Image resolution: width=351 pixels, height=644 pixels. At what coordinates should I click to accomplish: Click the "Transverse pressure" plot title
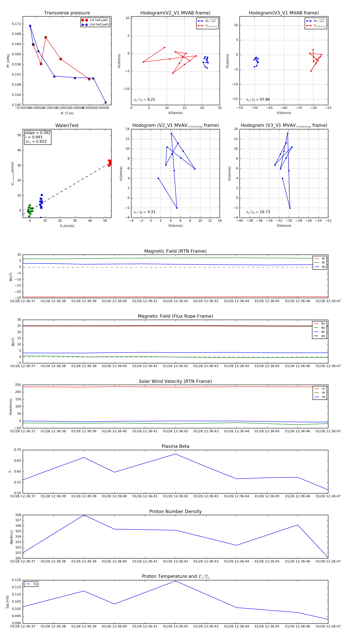click(x=67, y=13)
